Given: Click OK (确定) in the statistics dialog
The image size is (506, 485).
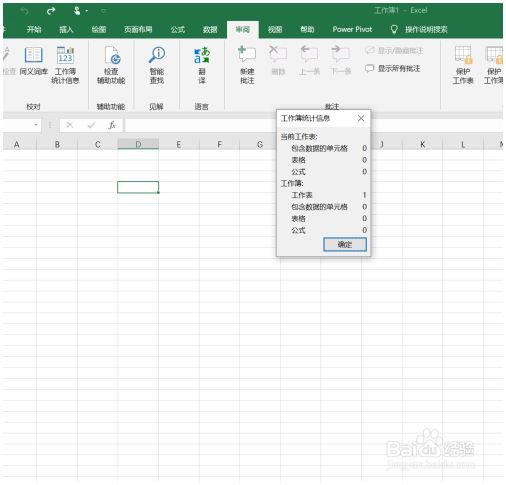Looking at the screenshot, I should click(345, 244).
